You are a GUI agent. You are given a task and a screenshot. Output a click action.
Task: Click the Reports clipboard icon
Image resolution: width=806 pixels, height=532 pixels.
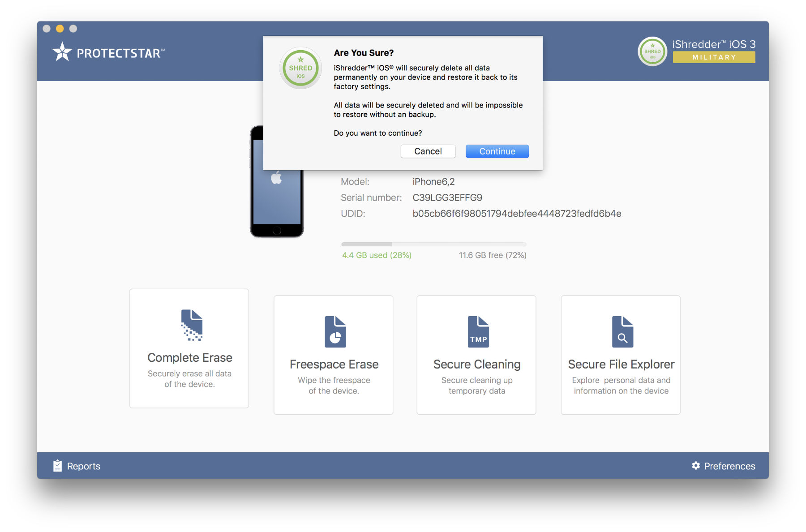pos(57,466)
